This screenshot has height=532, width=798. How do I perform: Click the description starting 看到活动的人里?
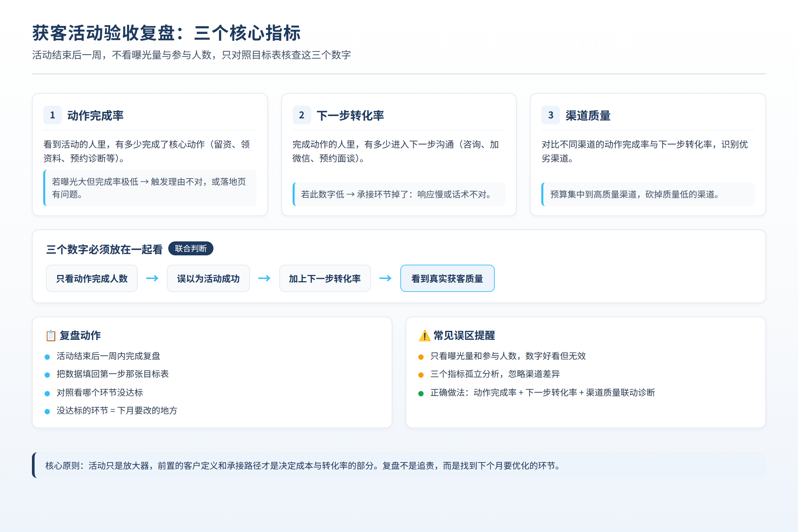pyautogui.click(x=147, y=151)
